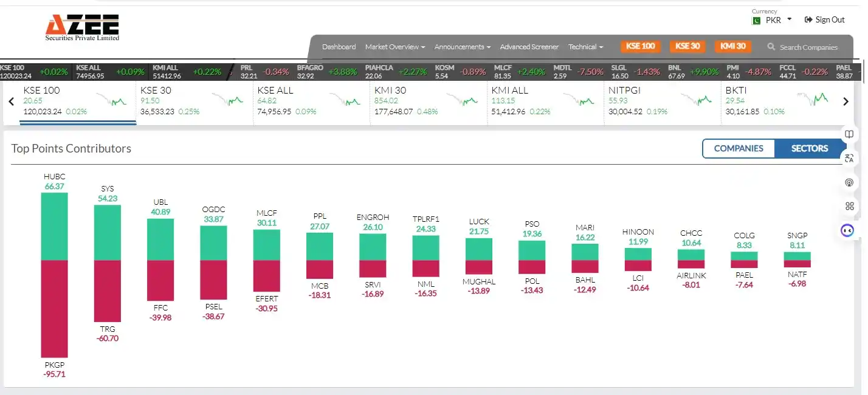The height and width of the screenshot is (395, 868).
Task: Click the Top Points Contributors heading
Action: 71,148
